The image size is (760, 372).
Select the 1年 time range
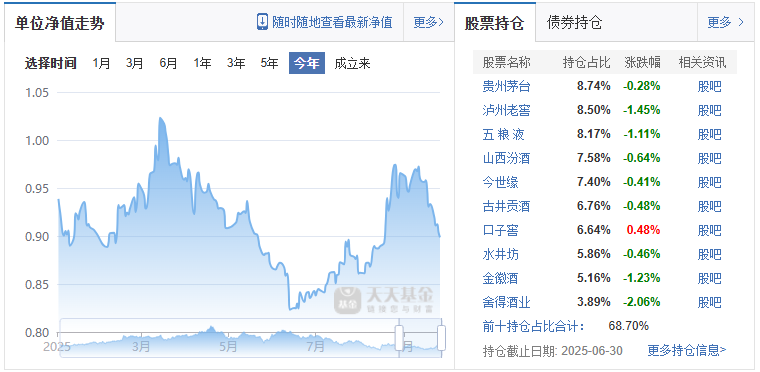[202, 63]
